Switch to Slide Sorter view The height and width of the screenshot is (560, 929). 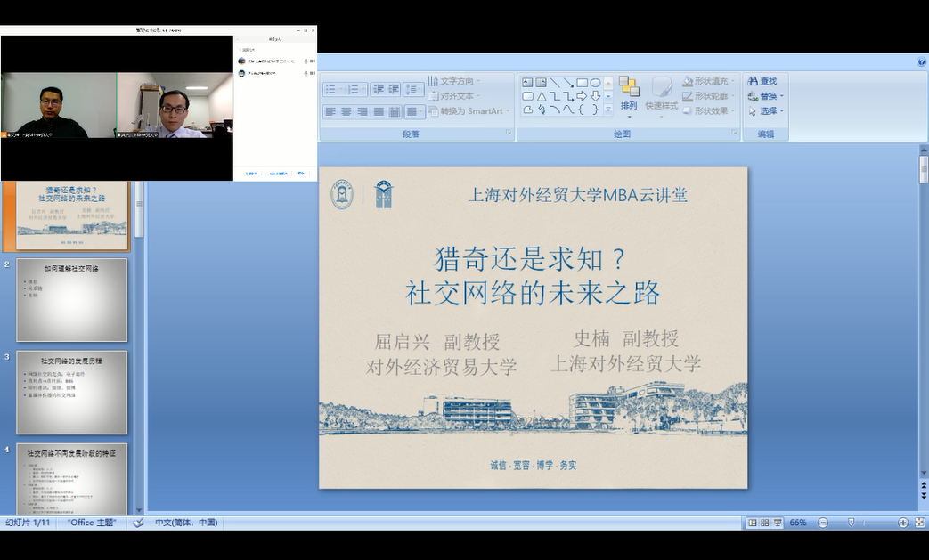point(765,523)
